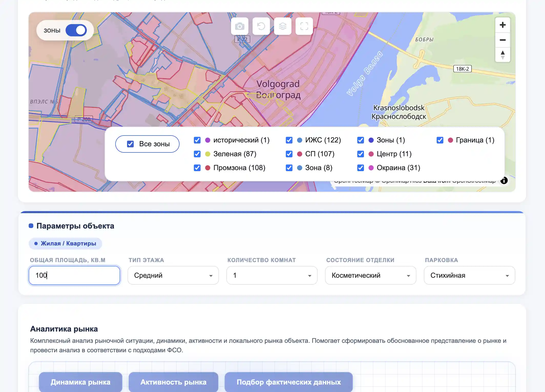This screenshot has width=545, height=392.
Task: Open map attribution info icon
Action: (504, 180)
